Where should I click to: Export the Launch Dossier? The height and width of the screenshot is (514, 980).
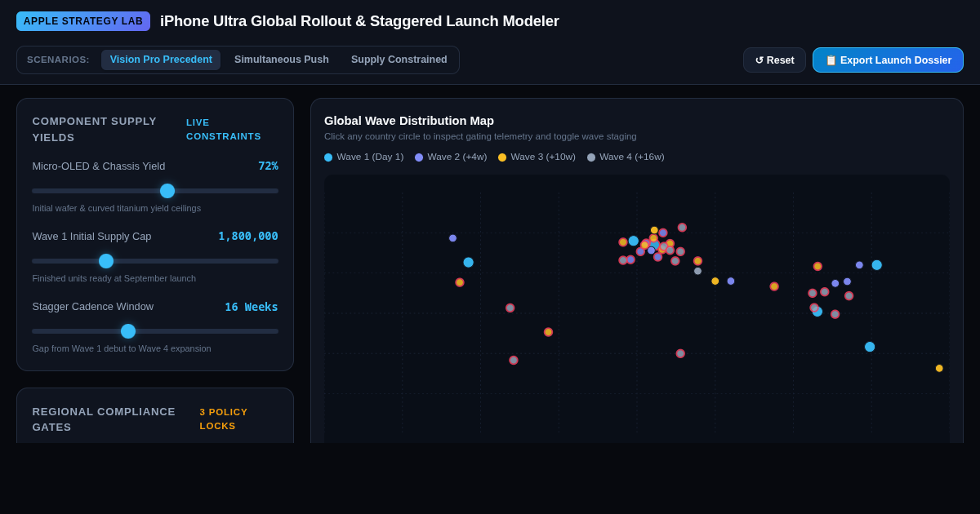coord(888,60)
